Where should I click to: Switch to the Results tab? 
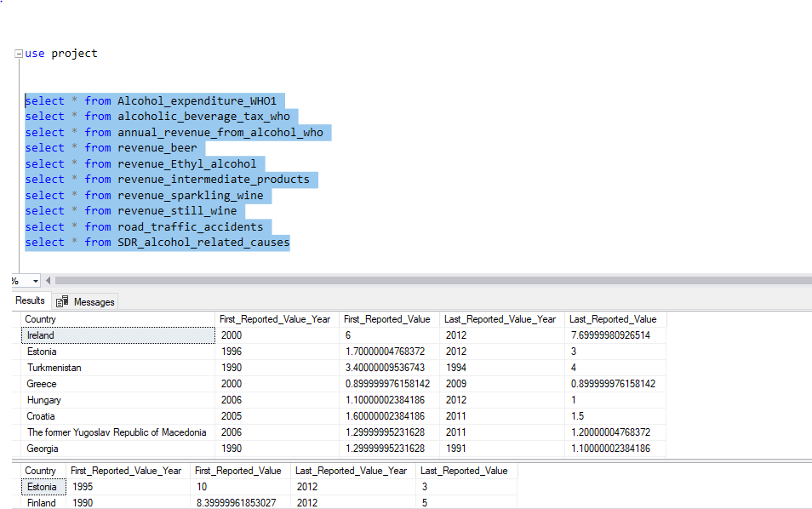point(30,300)
